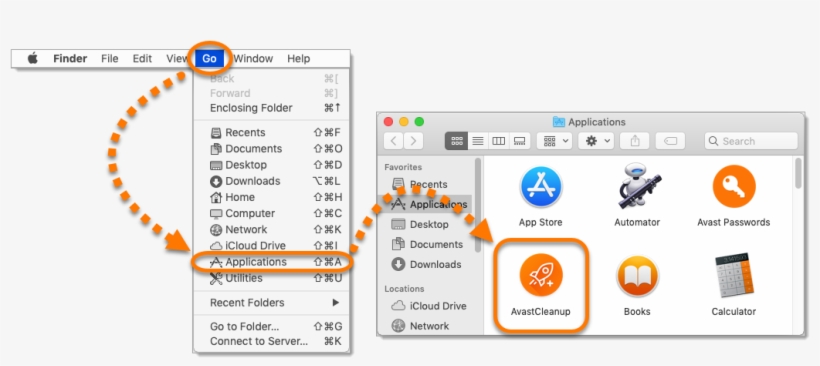Select Applications in Finder sidebar
Viewport: 820px width, 366px height.
click(x=426, y=204)
